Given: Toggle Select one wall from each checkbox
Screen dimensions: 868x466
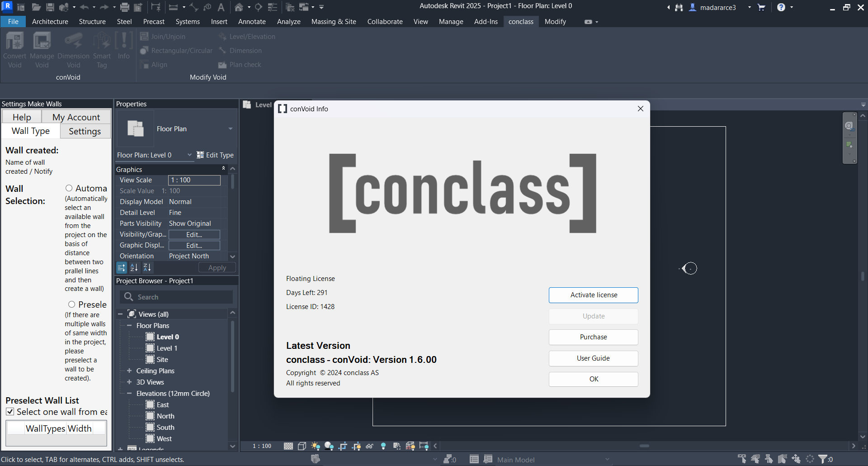Looking at the screenshot, I should [10, 412].
